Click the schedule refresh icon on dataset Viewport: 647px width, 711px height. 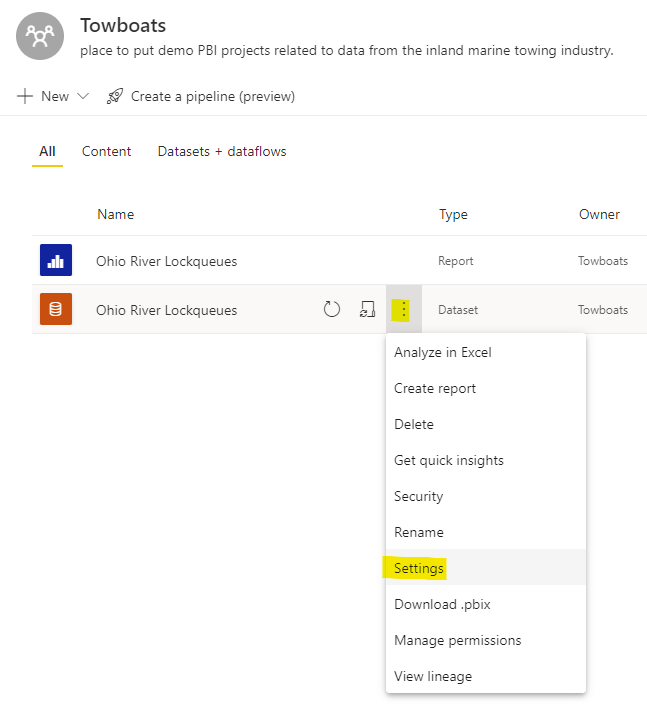pyautogui.click(x=367, y=310)
